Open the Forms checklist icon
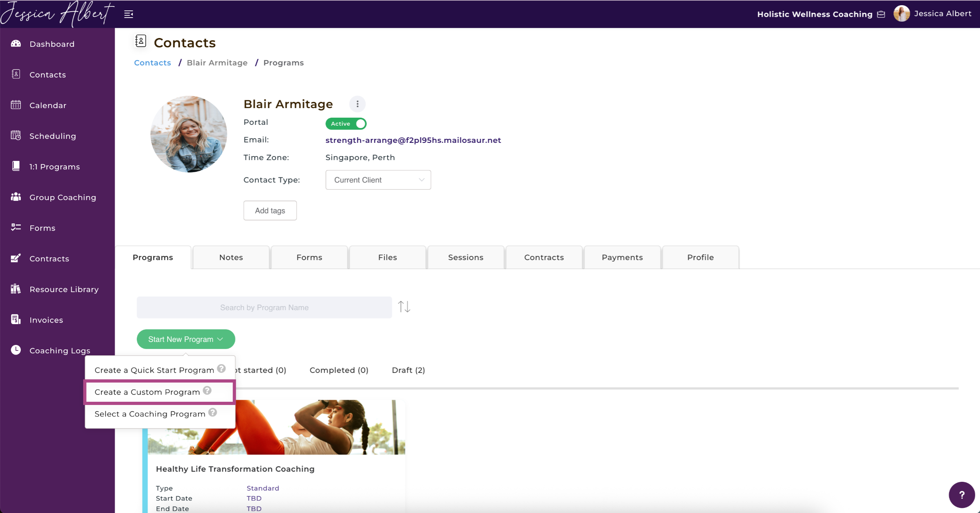Image resolution: width=980 pixels, height=513 pixels. click(16, 227)
